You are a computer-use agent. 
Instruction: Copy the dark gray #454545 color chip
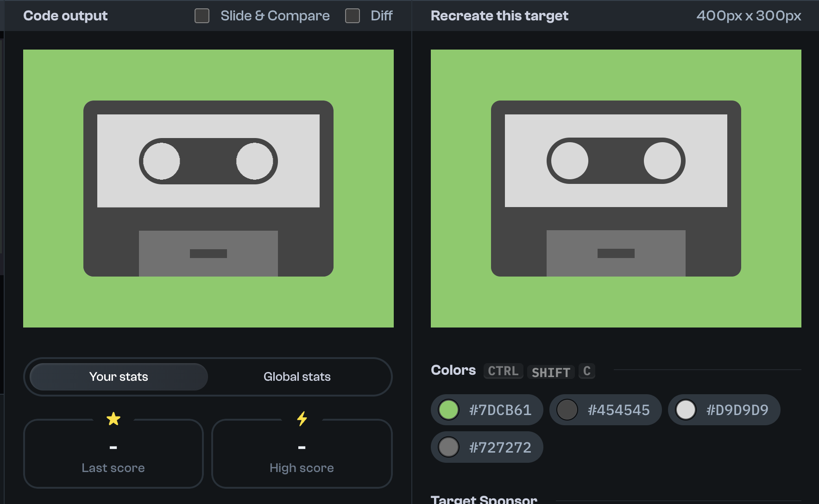(x=605, y=410)
